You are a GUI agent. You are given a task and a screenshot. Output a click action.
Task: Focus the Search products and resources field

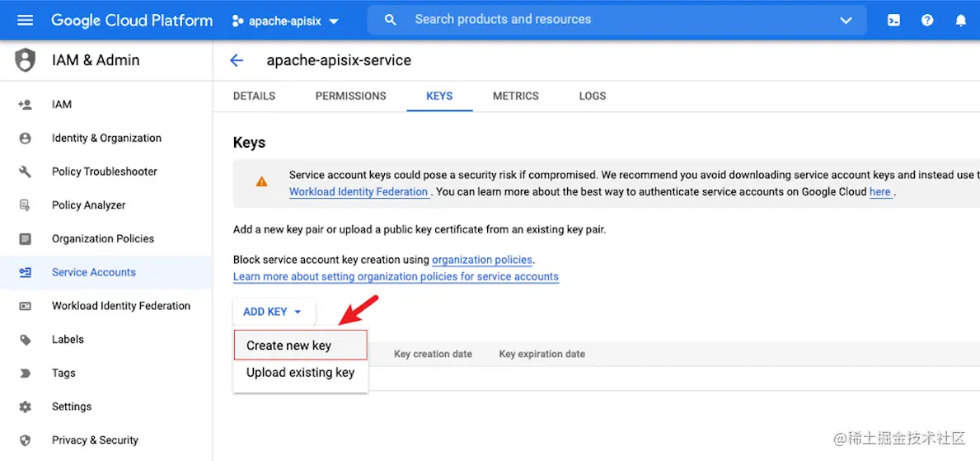617,20
